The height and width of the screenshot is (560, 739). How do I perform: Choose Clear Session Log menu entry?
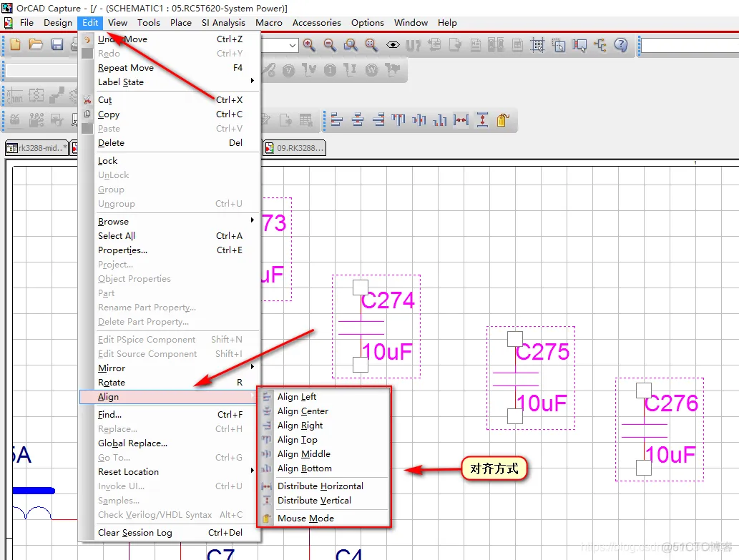[x=170, y=533]
